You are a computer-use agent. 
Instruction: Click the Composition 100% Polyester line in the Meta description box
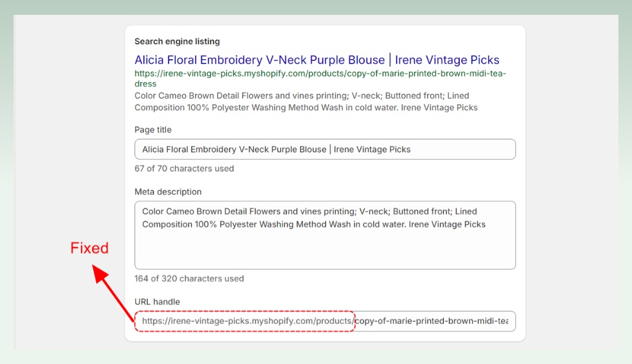point(314,224)
